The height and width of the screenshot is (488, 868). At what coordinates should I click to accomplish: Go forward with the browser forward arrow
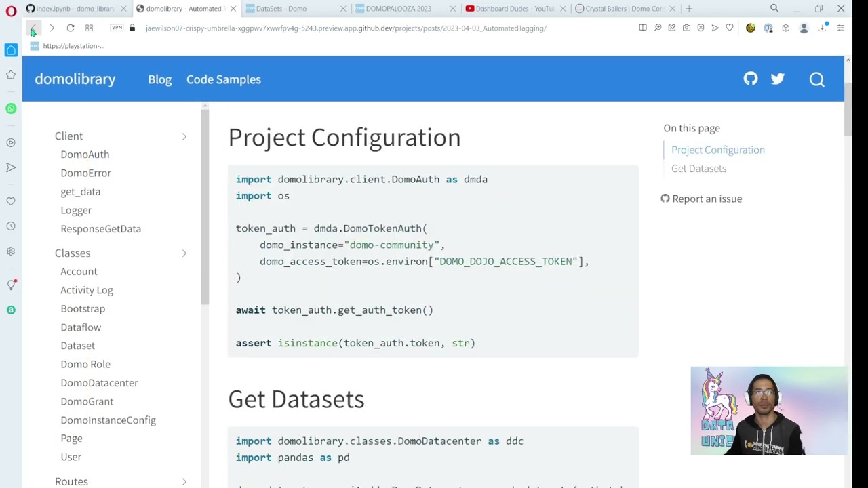click(x=52, y=28)
